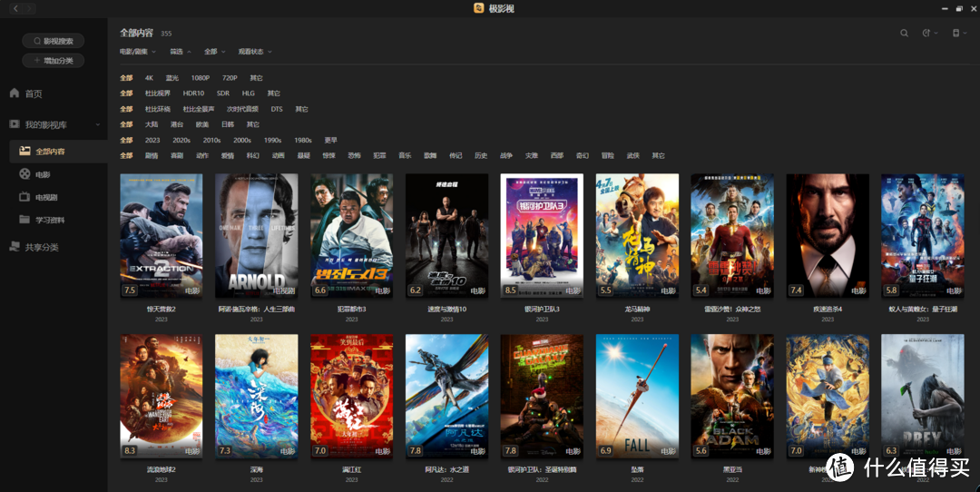The image size is (980, 492).
Task: Filter genre by 悬疑
Action: 303,155
